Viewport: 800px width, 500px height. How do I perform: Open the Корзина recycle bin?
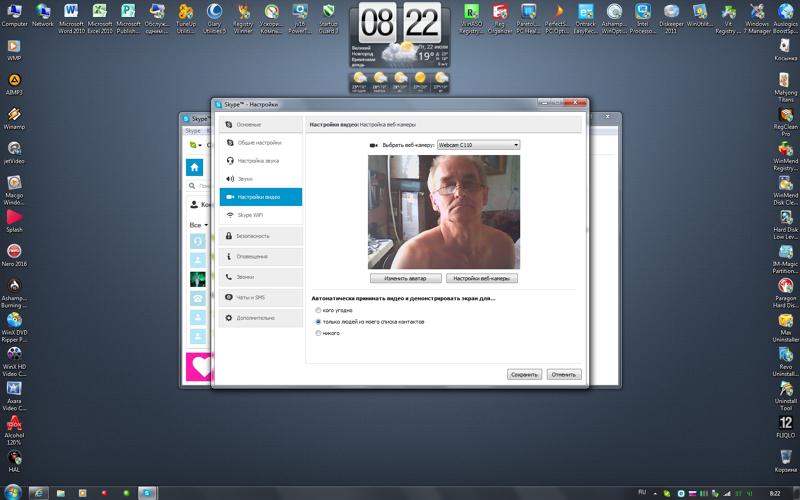click(x=785, y=461)
